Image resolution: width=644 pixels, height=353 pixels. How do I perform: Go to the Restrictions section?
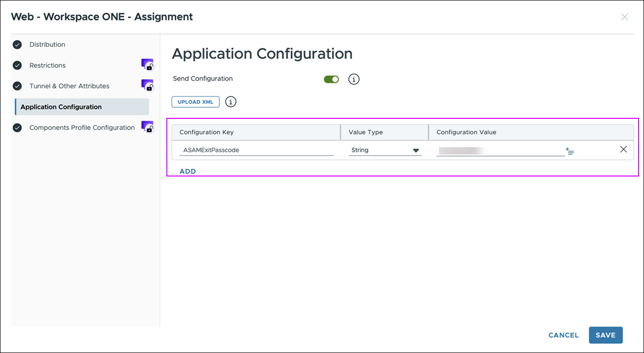(47, 66)
